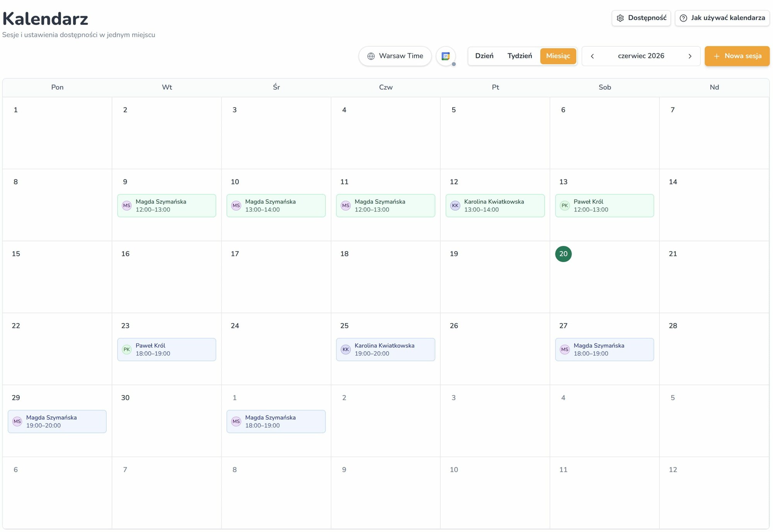
Task: Open the Dostępność settings button
Action: 641,18
